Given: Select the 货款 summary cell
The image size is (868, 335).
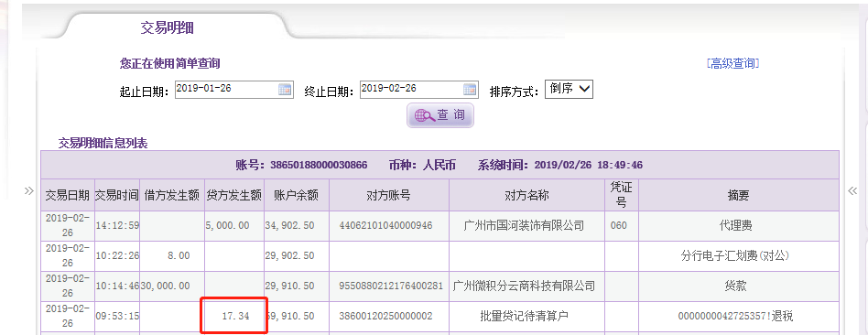Looking at the screenshot, I should 739,286.
